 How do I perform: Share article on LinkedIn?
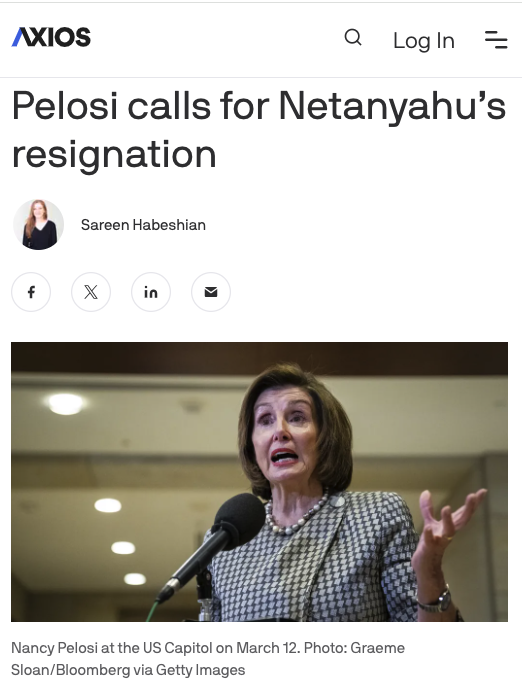(151, 292)
